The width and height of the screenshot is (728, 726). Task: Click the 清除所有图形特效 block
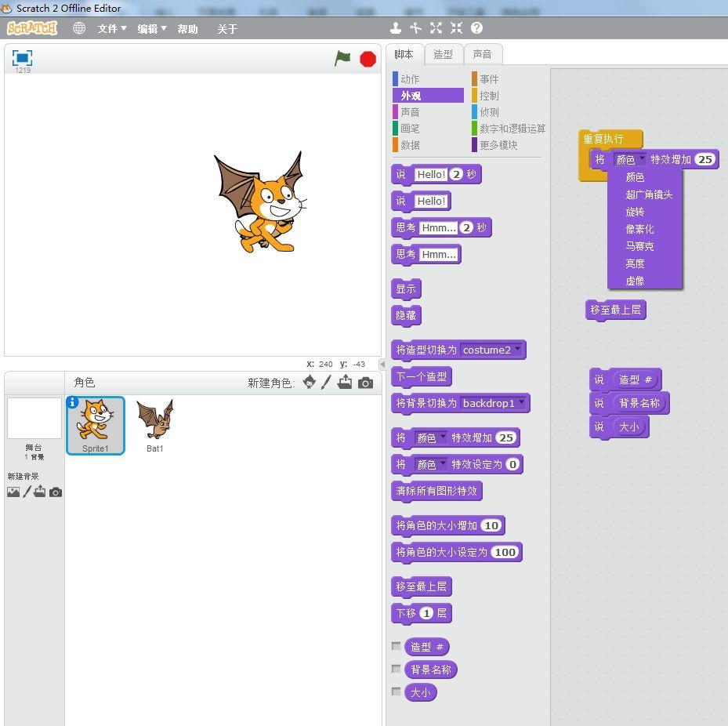click(436, 491)
